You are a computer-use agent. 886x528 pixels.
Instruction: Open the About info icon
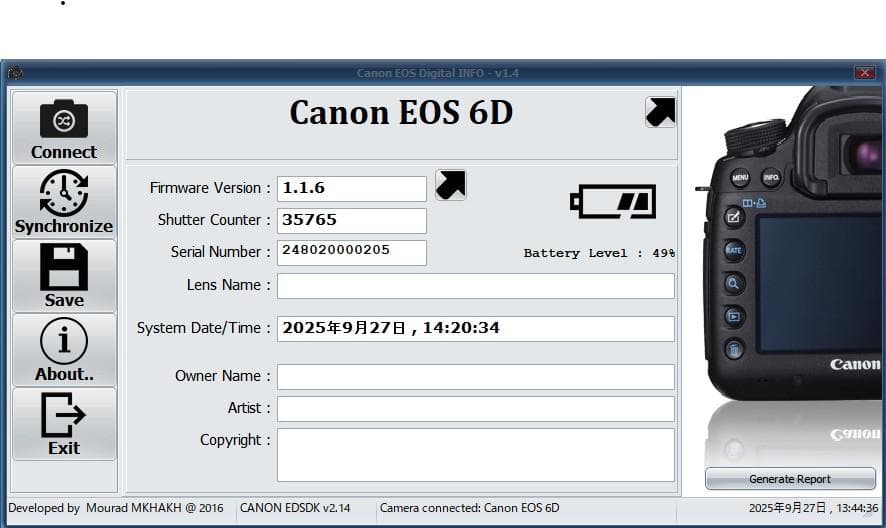click(64, 342)
